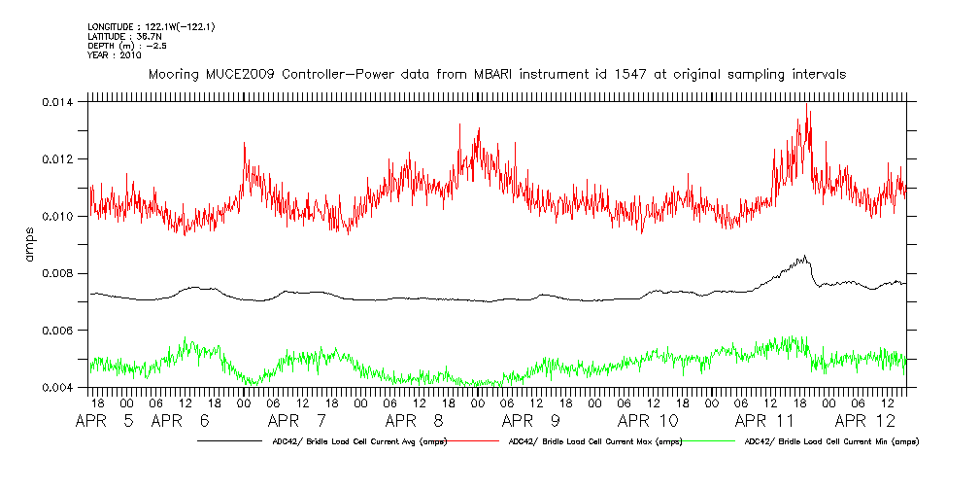Click the 0.004 y-axis tick label
Image resolution: width=980 pixels, height=490 pixels.
point(61,388)
